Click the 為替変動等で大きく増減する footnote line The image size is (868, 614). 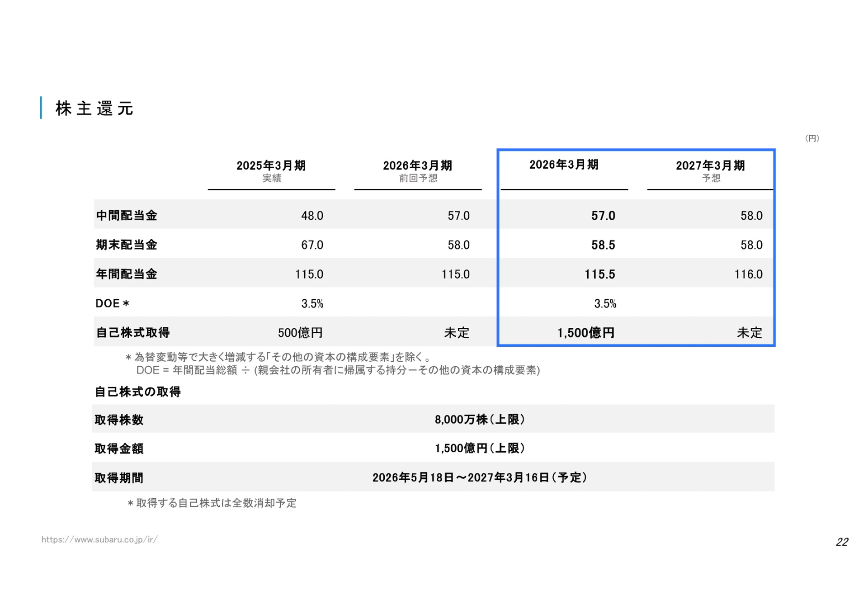(x=278, y=357)
